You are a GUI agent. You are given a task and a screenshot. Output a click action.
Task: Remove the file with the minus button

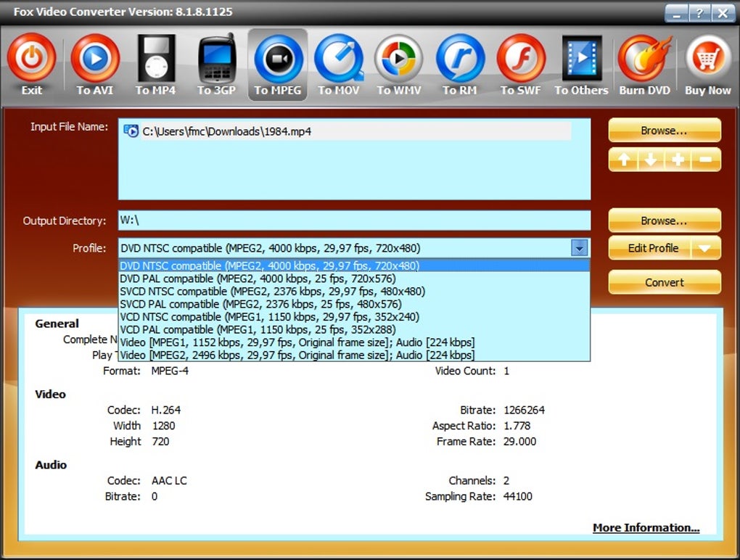point(706,160)
